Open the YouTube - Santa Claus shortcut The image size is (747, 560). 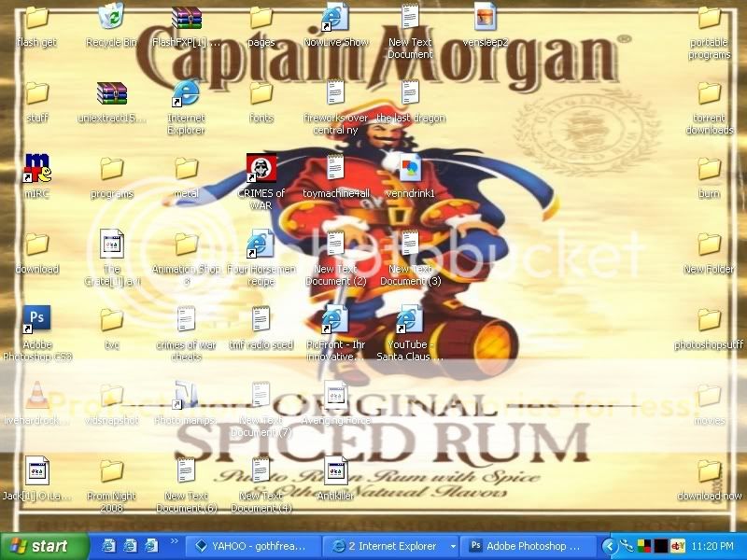click(409, 320)
